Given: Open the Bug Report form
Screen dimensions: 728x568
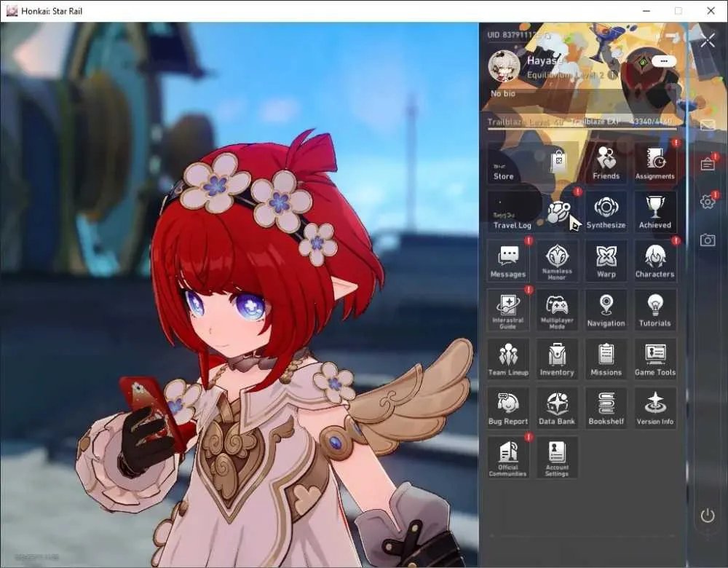Looking at the screenshot, I should [508, 409].
